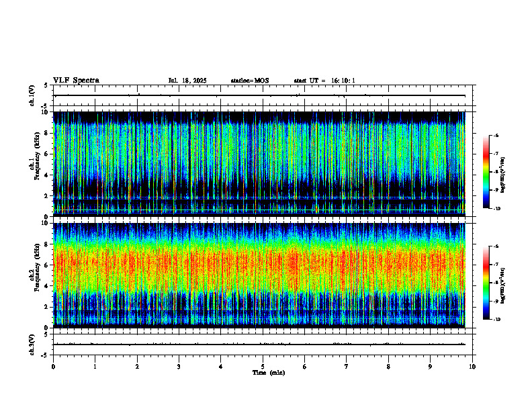Click the ch.1 voltage waveform trace
532x411 pixels.
pyautogui.click(x=259, y=95)
